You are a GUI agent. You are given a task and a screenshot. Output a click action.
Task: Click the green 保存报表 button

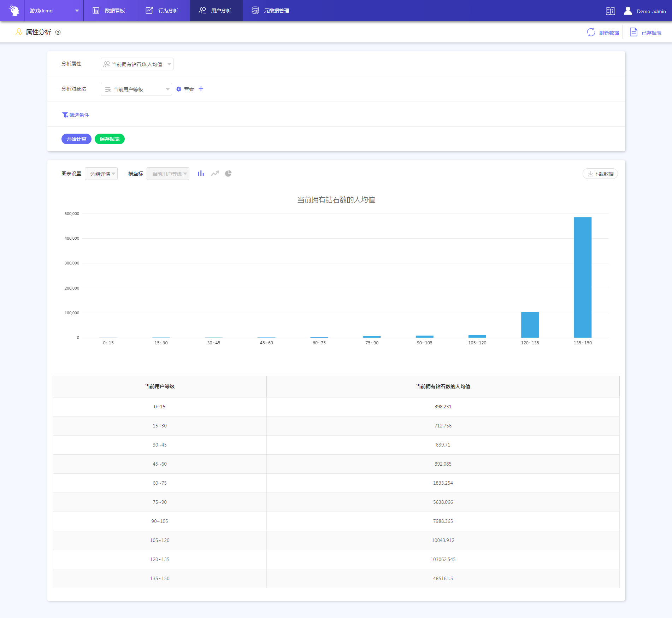[x=110, y=139]
